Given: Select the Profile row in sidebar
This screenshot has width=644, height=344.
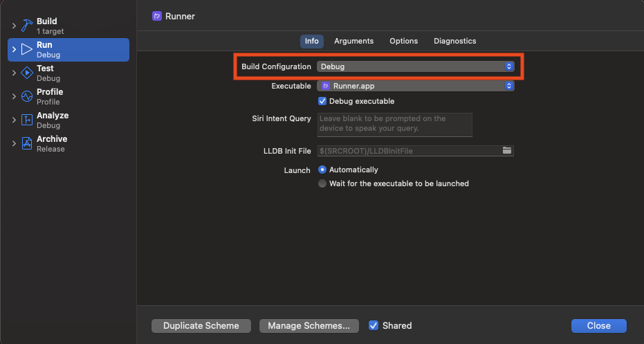Looking at the screenshot, I should pyautogui.click(x=68, y=97).
